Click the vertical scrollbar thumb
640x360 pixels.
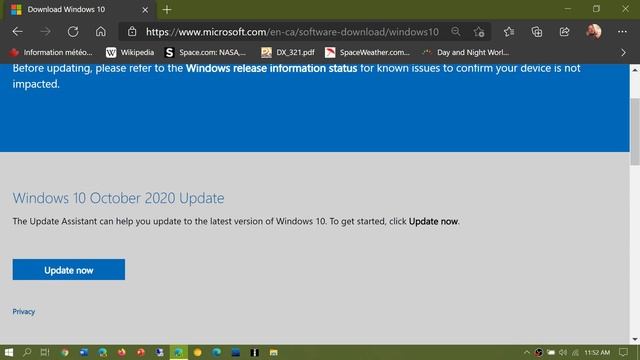[x=635, y=131]
